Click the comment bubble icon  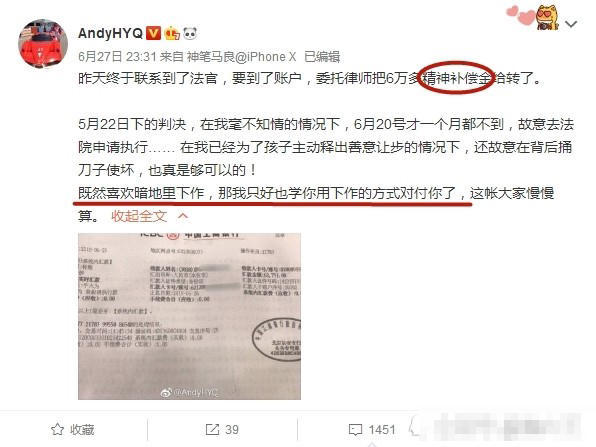(355, 430)
